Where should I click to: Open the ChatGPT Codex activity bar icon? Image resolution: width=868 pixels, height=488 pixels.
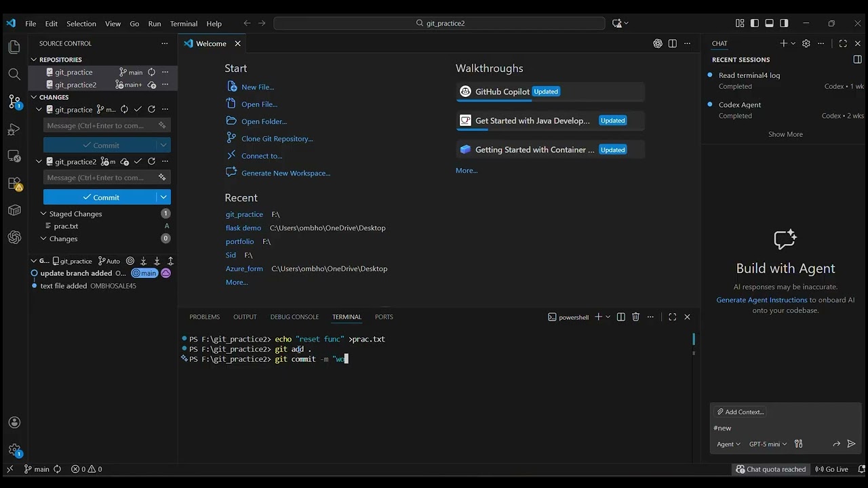[x=14, y=237]
